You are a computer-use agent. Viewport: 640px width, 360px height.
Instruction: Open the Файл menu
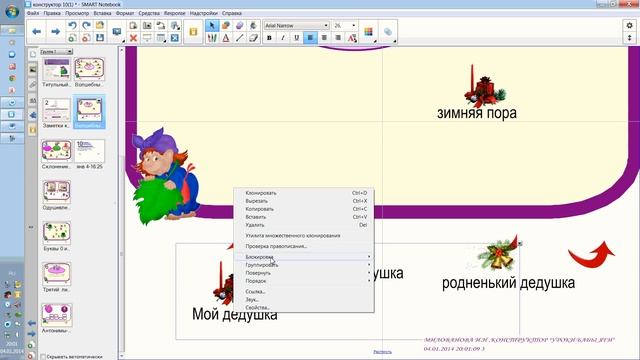coord(33,13)
